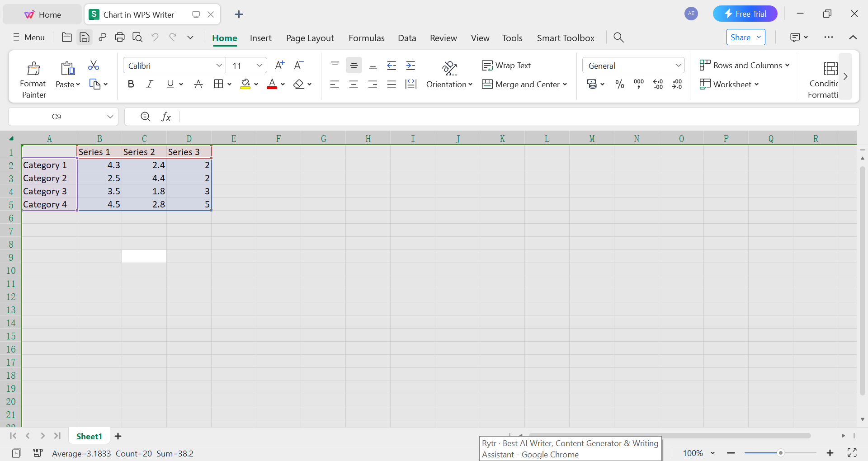Click the Print icon in quick access toolbar
The image size is (868, 461).
119,37
